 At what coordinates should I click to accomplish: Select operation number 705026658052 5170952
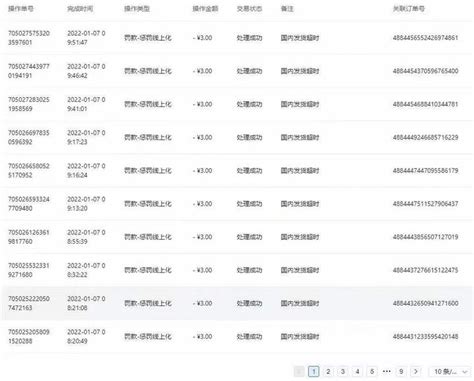[x=29, y=170]
